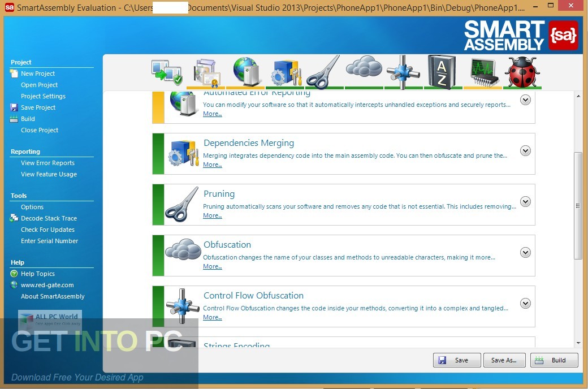This screenshot has width=588, height=389.
Task: Click the Save As... button
Action: [504, 360]
